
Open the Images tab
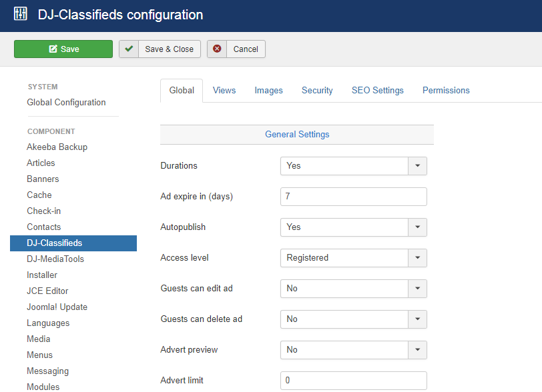tap(268, 91)
